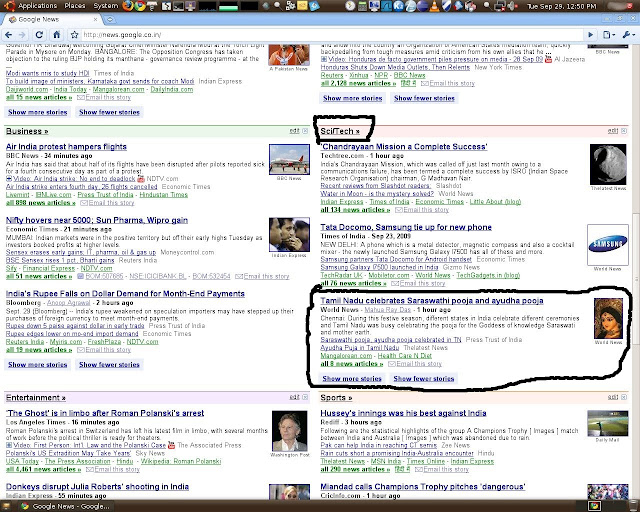
Task: Open all 4,461 news articles link
Action: click(x=43, y=470)
